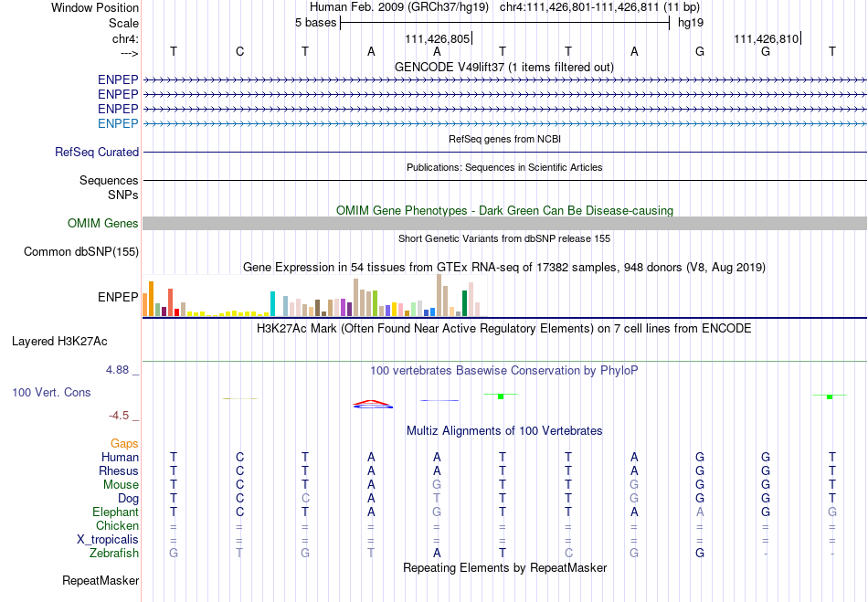Viewport: 868px width, 602px height.
Task: Open the GTEx Gene Expression track title
Action: [x=504, y=268]
